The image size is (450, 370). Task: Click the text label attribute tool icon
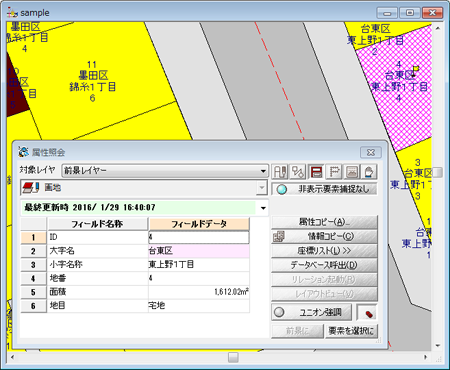280,172
